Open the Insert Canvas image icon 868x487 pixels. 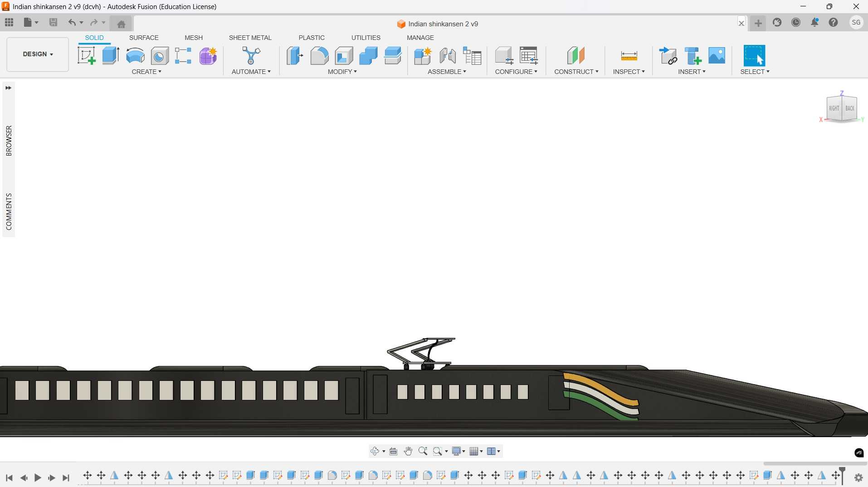pos(717,55)
